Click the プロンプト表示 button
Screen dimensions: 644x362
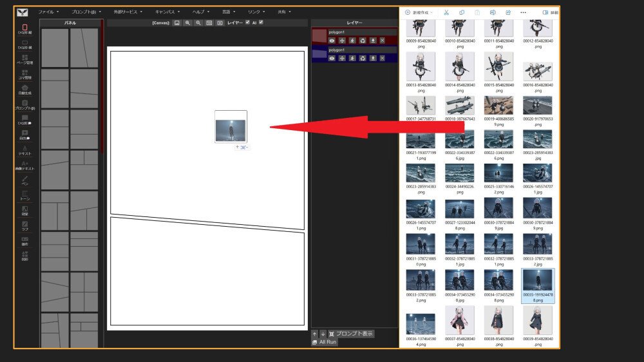(x=351, y=334)
